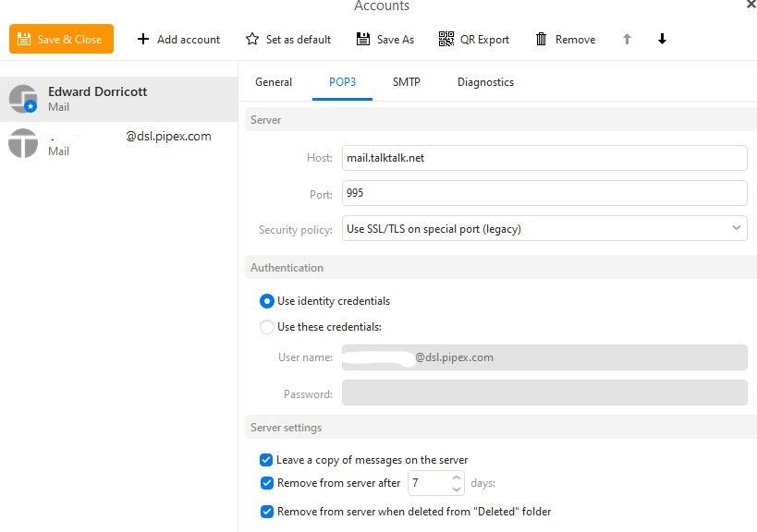
Task: Switch to the SMTP tab
Action: coord(407,82)
